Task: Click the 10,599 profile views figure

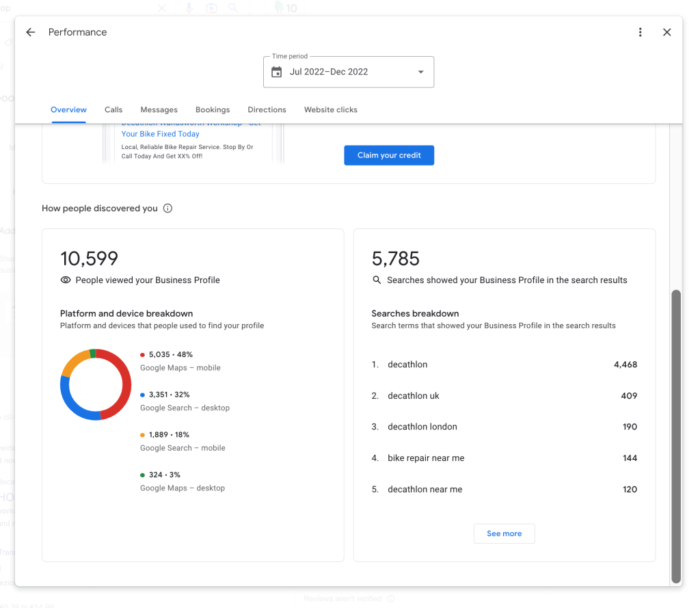Action: 90,259
